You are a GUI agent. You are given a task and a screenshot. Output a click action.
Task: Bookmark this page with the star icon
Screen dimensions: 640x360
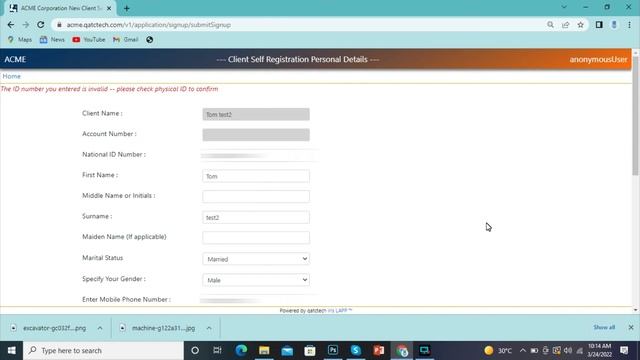pyautogui.click(x=580, y=25)
